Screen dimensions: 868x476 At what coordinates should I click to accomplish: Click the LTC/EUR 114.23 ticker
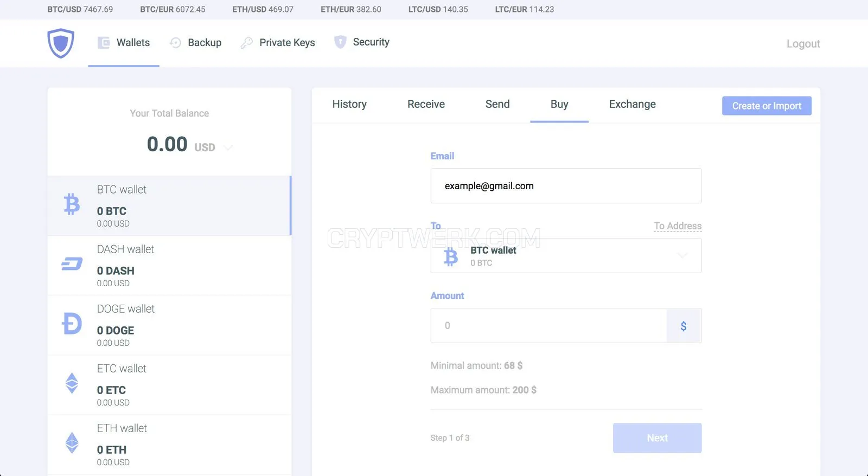coord(525,9)
